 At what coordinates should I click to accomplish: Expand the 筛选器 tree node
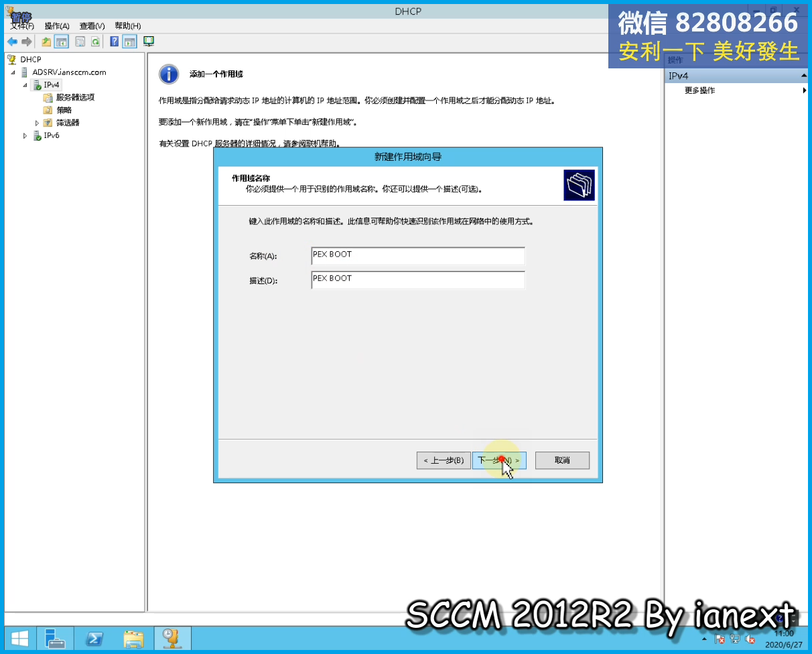pos(38,123)
